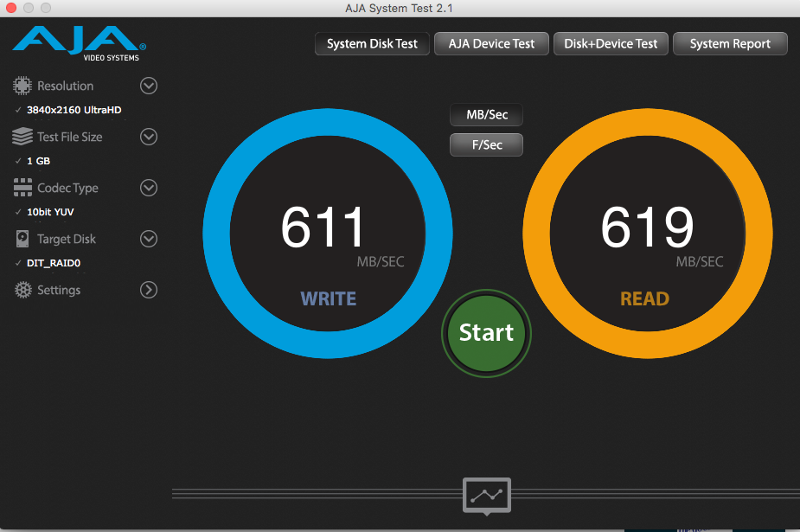The width and height of the screenshot is (800, 532).
Task: Expand the Resolution dropdown
Action: [x=148, y=85]
